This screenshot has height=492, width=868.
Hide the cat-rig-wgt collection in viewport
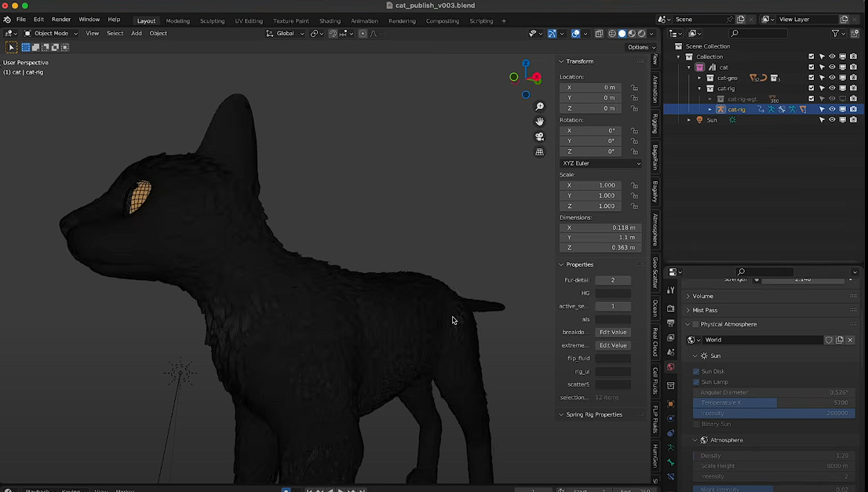[832, 99]
